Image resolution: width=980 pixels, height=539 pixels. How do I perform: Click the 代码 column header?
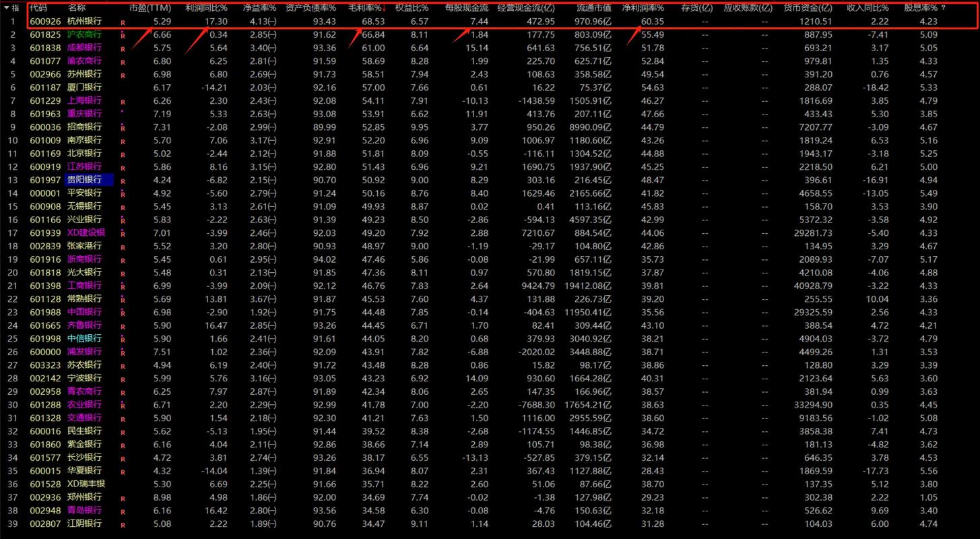38,8
